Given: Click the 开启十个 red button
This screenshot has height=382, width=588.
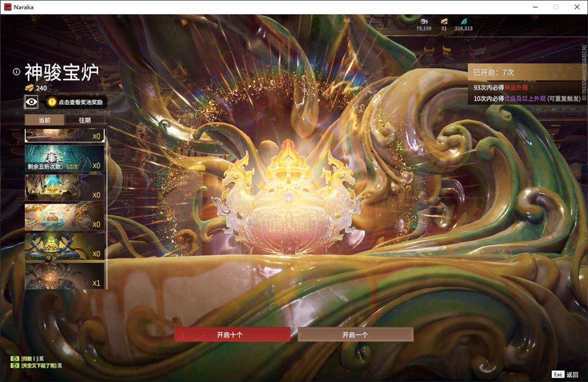Looking at the screenshot, I should point(232,334).
